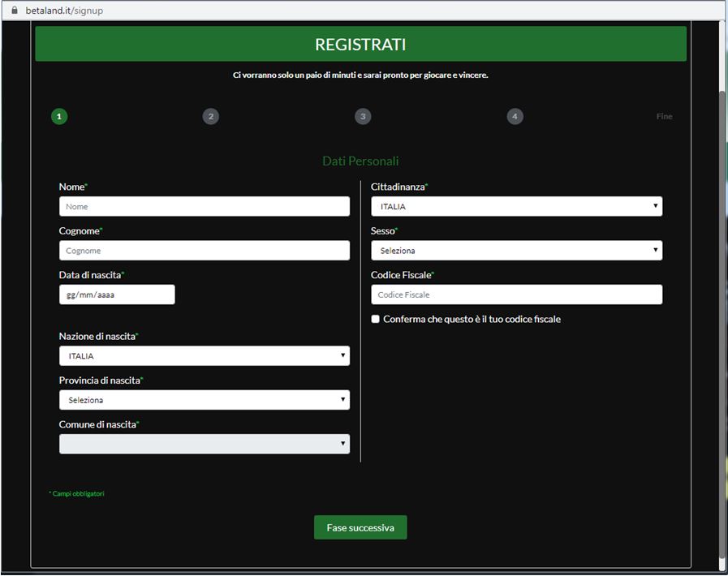The image size is (728, 576).
Task: Click the Fine step label
Action: pos(664,116)
